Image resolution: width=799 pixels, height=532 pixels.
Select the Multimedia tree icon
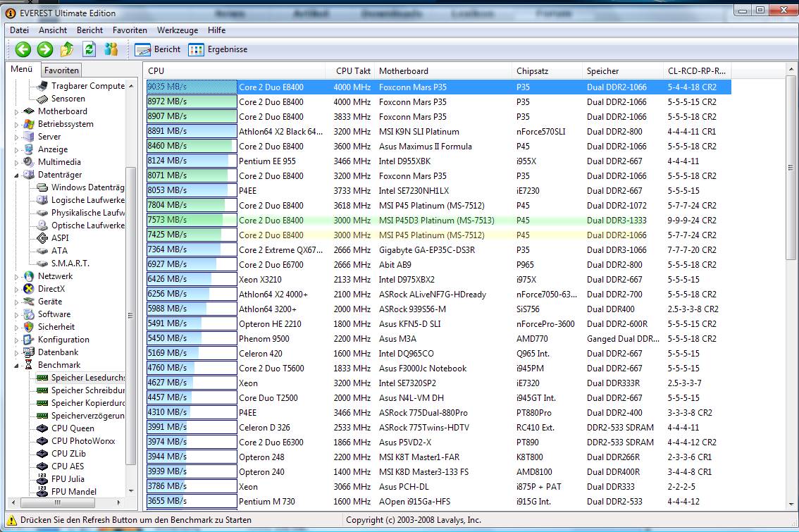pyautogui.click(x=29, y=162)
